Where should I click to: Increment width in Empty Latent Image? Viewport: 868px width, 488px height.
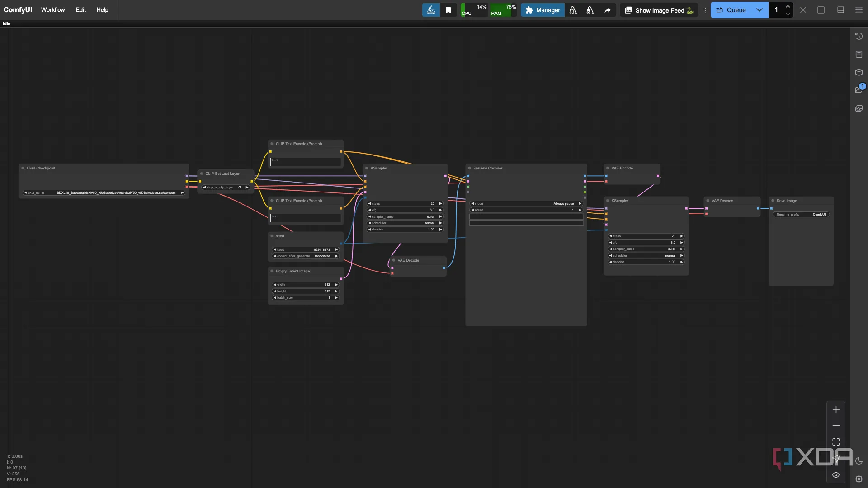(336, 285)
